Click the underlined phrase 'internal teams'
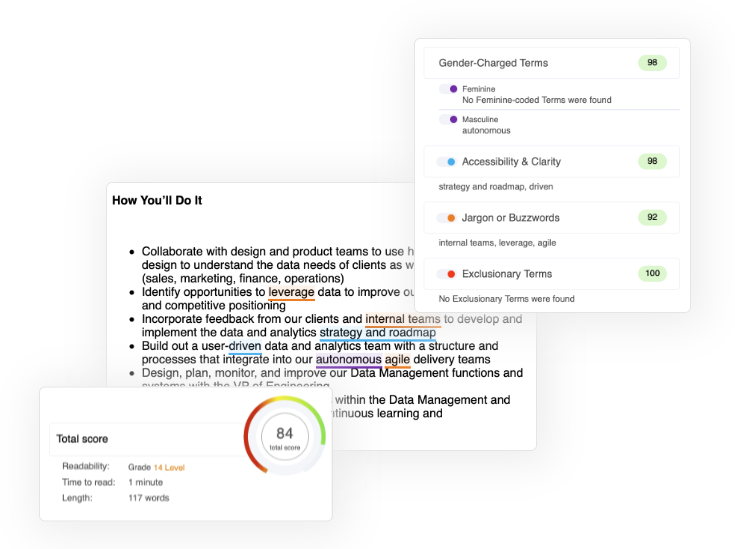This screenshot has width=735, height=549. (403, 319)
